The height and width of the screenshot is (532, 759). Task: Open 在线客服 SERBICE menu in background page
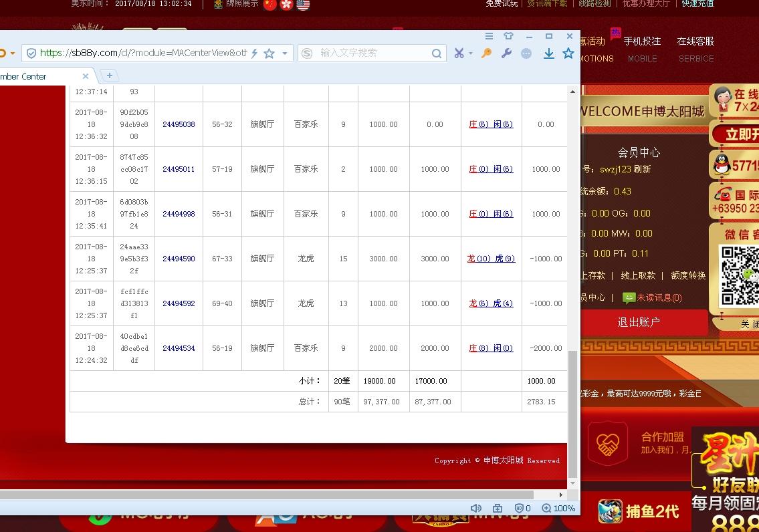(695, 49)
